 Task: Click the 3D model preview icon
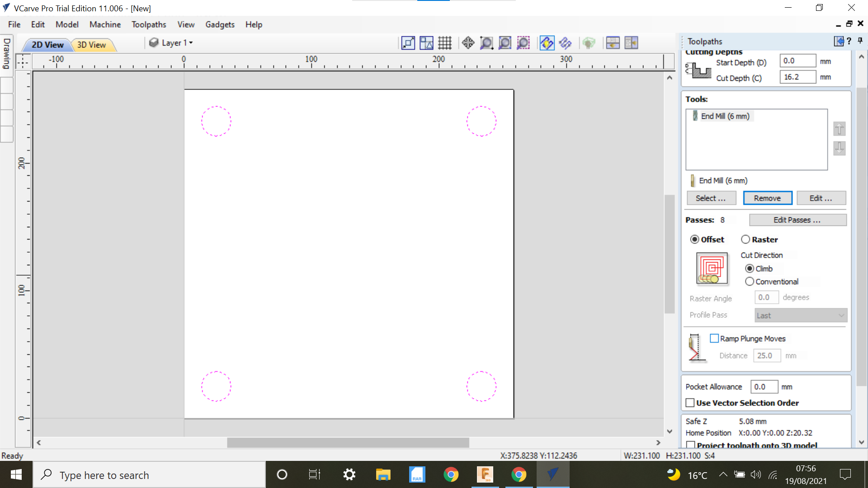(589, 43)
